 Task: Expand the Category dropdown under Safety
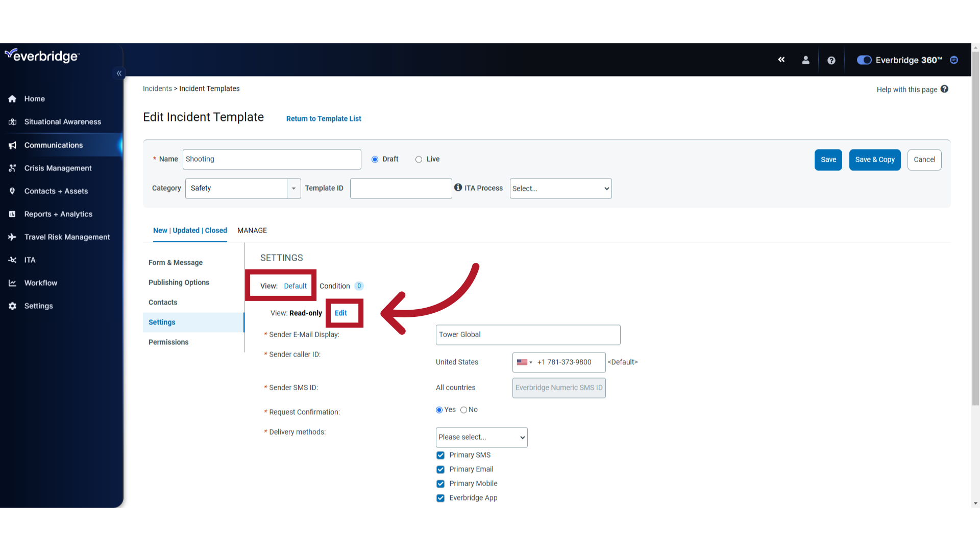pos(293,188)
